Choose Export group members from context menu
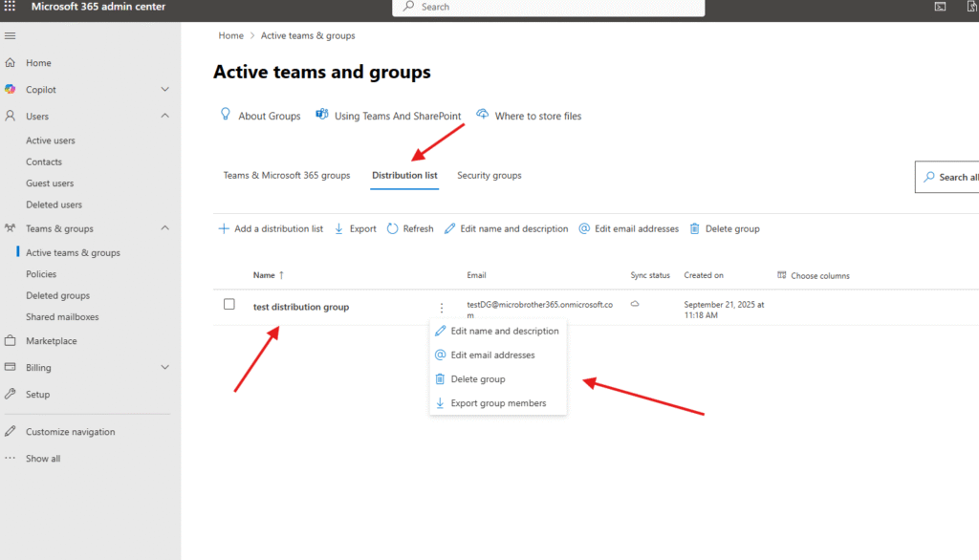This screenshot has width=979, height=560. [498, 403]
